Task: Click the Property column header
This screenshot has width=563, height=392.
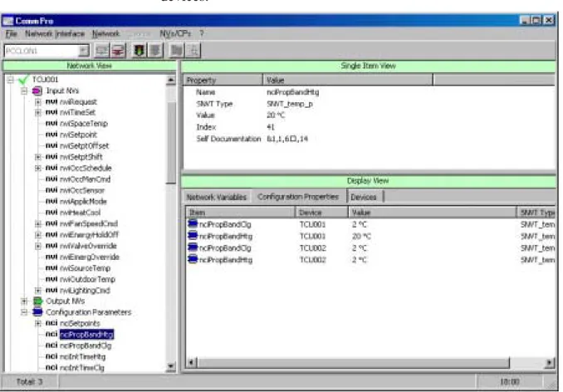Action: coord(223,80)
